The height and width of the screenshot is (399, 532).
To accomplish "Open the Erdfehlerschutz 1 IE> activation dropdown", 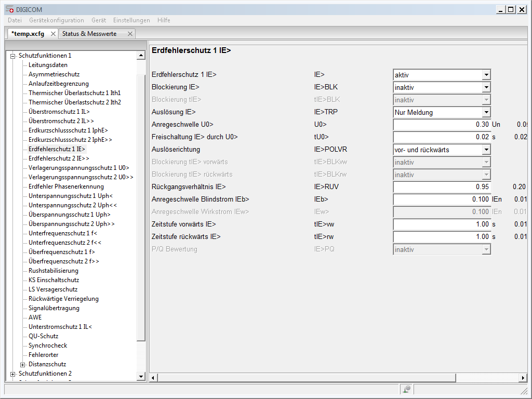I will click(x=486, y=74).
